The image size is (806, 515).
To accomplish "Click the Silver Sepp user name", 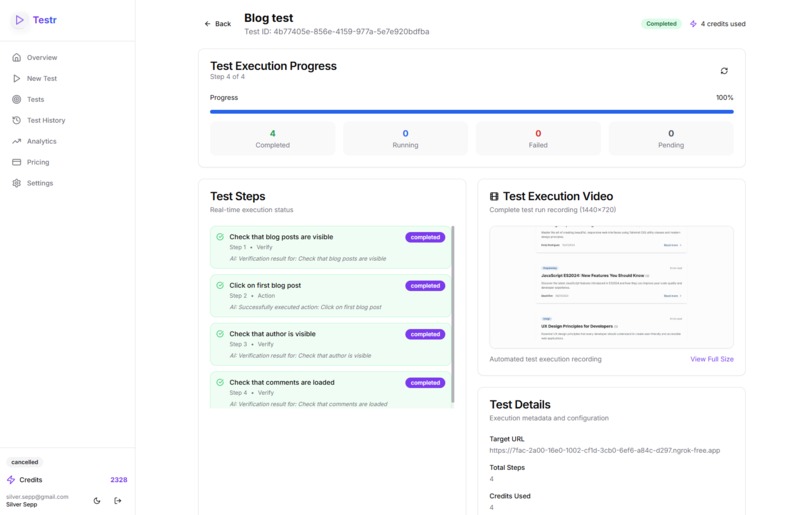I will click(x=22, y=505).
